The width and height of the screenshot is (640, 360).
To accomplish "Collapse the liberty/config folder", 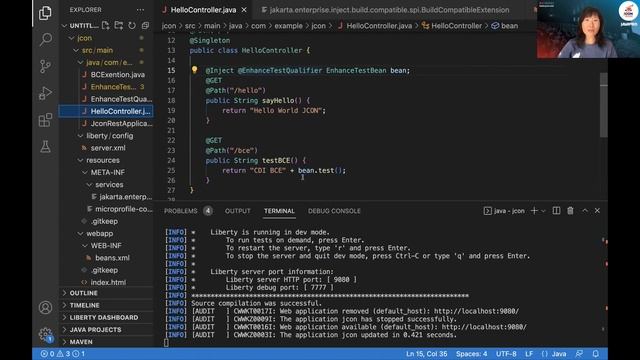I will click(80, 136).
